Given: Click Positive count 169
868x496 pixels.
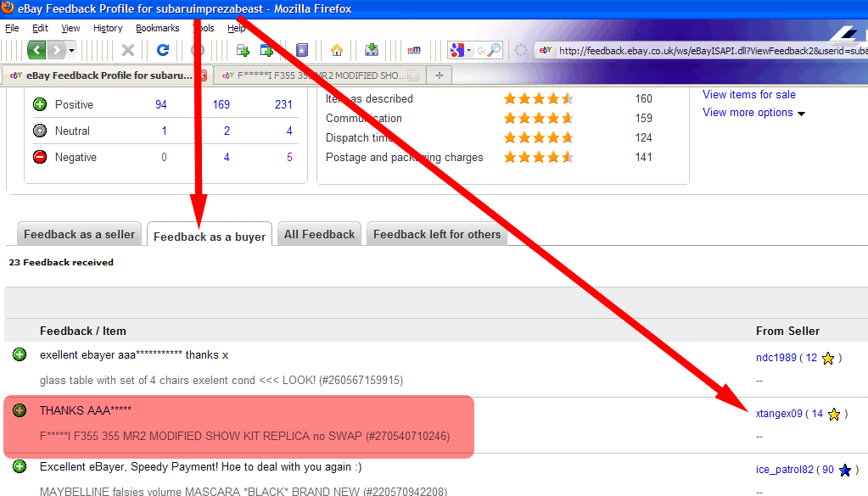Looking at the screenshot, I should (x=221, y=104).
